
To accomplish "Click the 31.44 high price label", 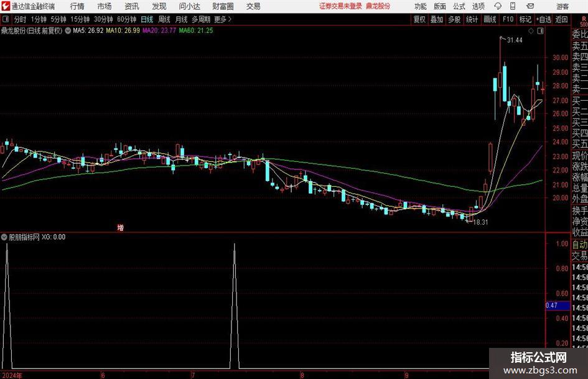I will [x=515, y=40].
